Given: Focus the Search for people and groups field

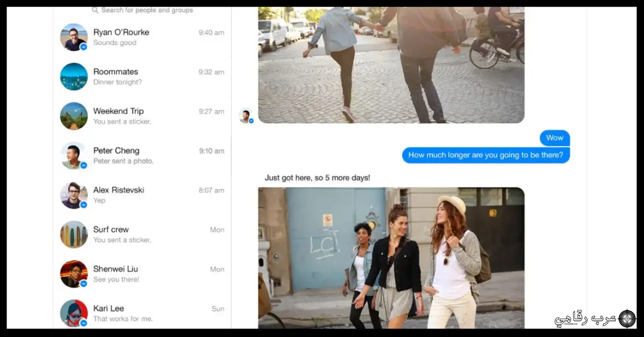Looking at the screenshot, I should (x=147, y=10).
